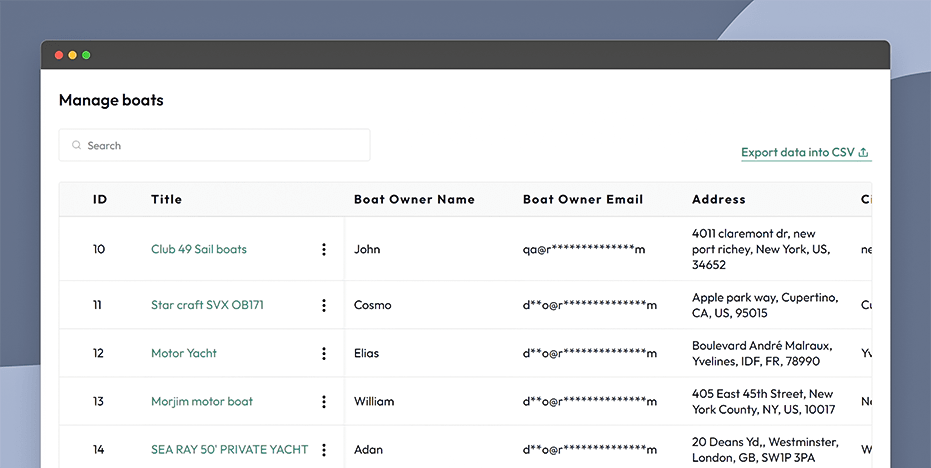Click owner name William
This screenshot has width=931, height=468.
click(x=374, y=401)
